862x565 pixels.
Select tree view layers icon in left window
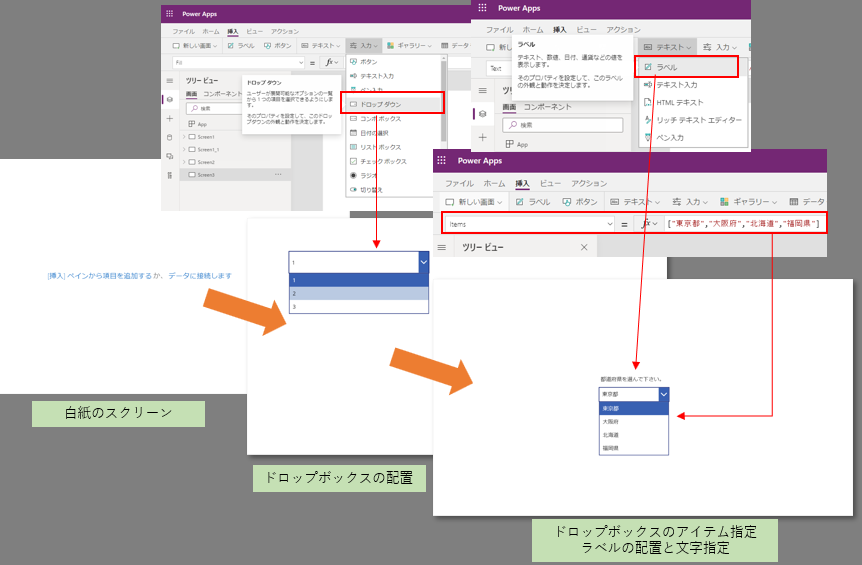coord(170,99)
